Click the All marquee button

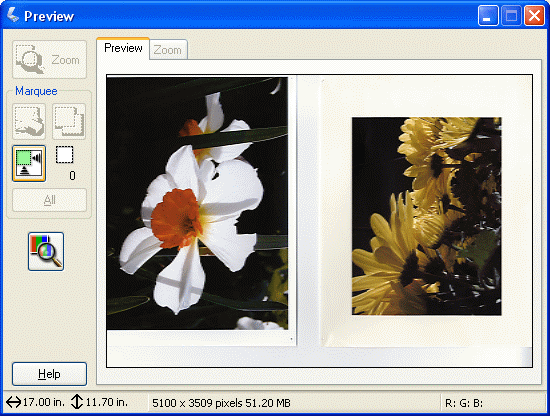(x=49, y=200)
